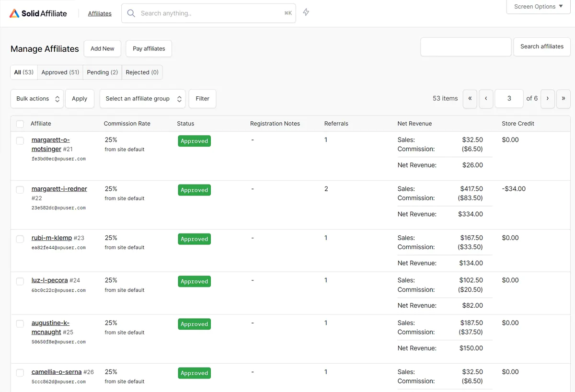Tick the select-all checkbox in table header

pos(20,124)
